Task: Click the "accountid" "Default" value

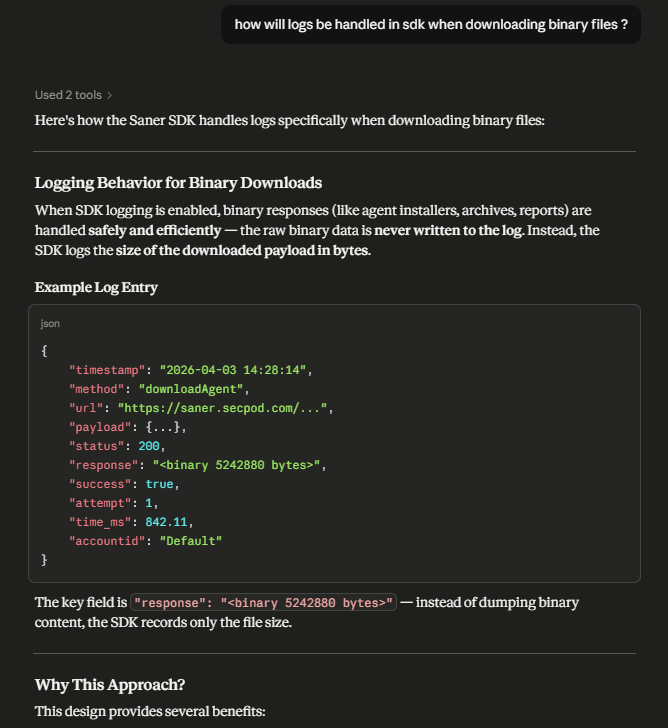Action: point(191,541)
